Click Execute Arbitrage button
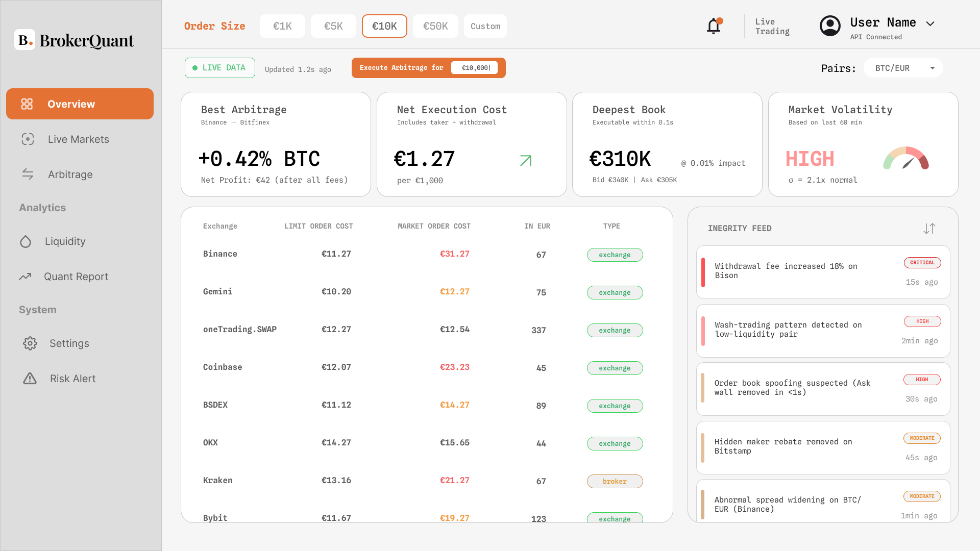Image resolution: width=980 pixels, height=551 pixels. (429, 68)
